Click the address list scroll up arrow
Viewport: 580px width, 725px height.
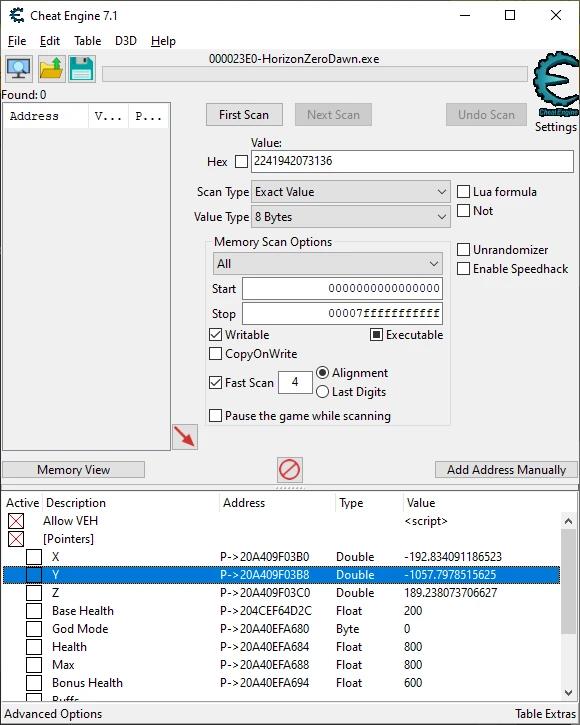coord(568,521)
